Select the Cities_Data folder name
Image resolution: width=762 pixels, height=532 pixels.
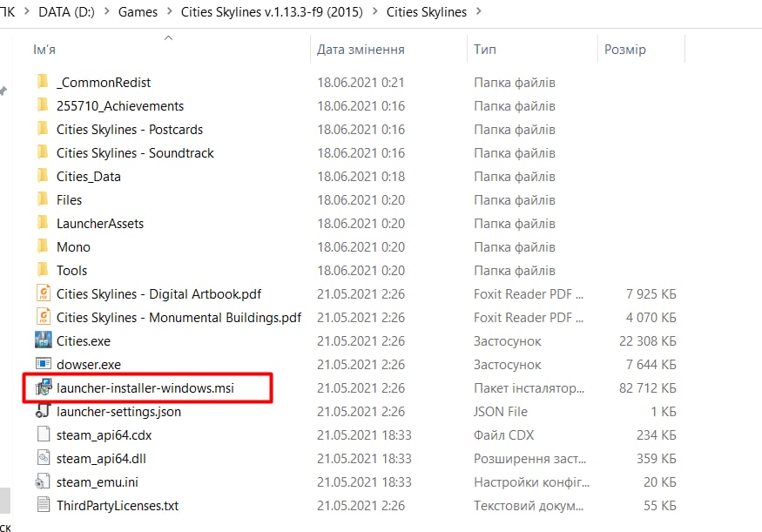89,177
